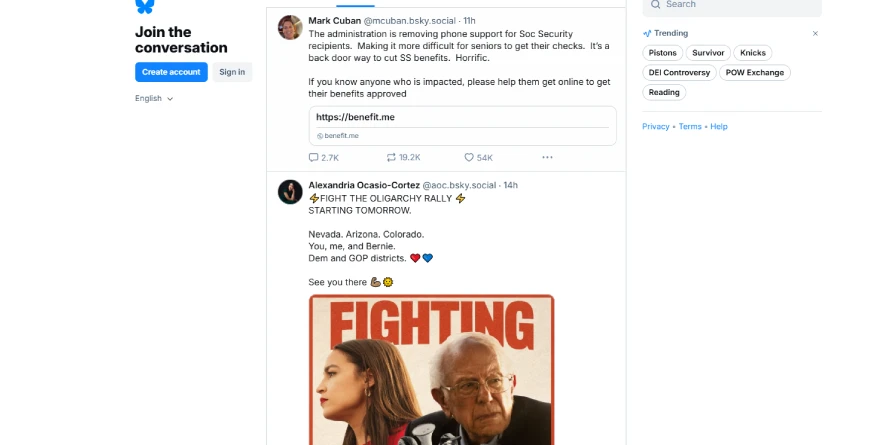Open the Privacy link

pos(656,127)
